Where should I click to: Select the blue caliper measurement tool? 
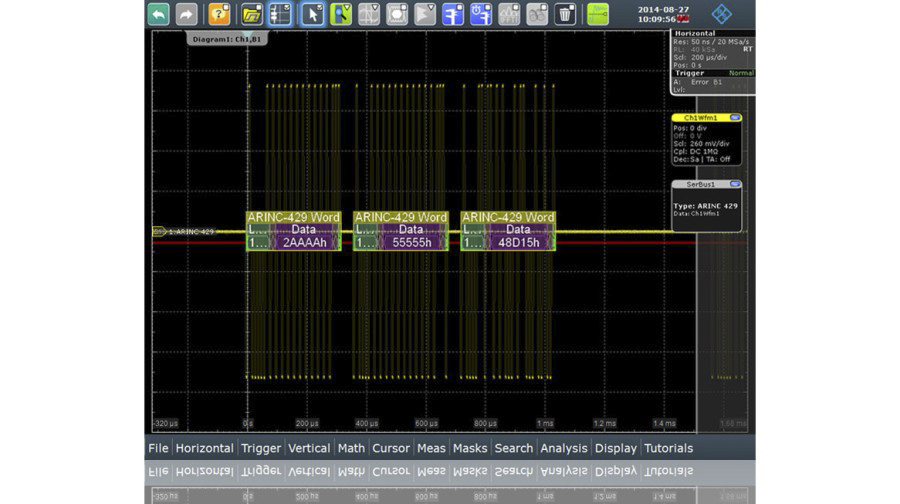point(453,14)
